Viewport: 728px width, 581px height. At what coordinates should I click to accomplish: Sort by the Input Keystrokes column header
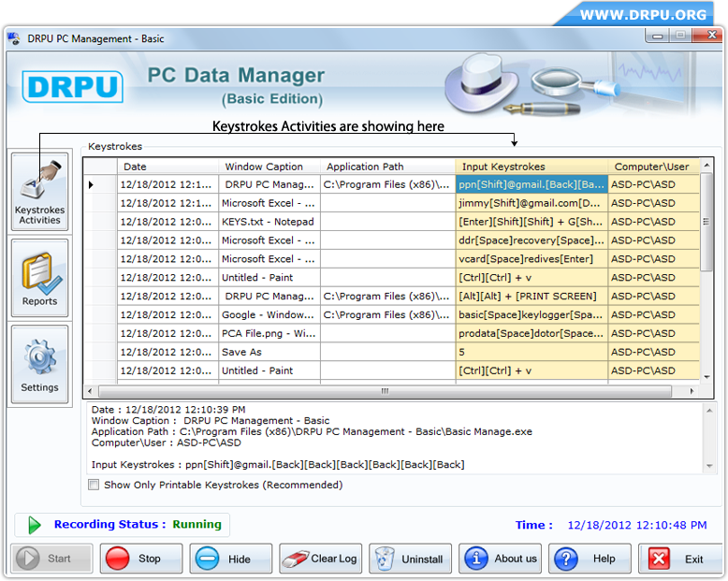(x=531, y=167)
